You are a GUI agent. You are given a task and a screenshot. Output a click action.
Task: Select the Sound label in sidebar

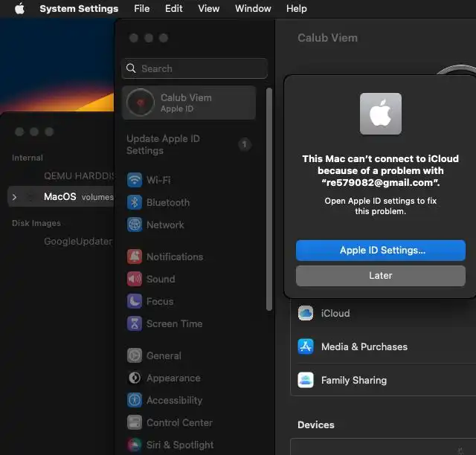click(161, 279)
